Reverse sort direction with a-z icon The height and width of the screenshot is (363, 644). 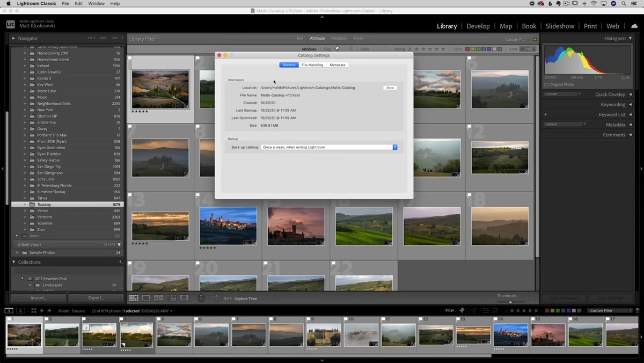click(x=216, y=298)
